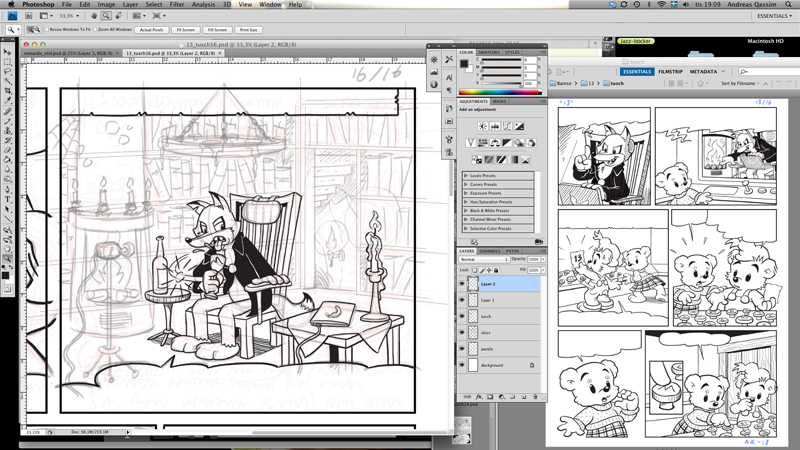
Task: Toggle lock all in Layers panel
Action: (x=496, y=270)
